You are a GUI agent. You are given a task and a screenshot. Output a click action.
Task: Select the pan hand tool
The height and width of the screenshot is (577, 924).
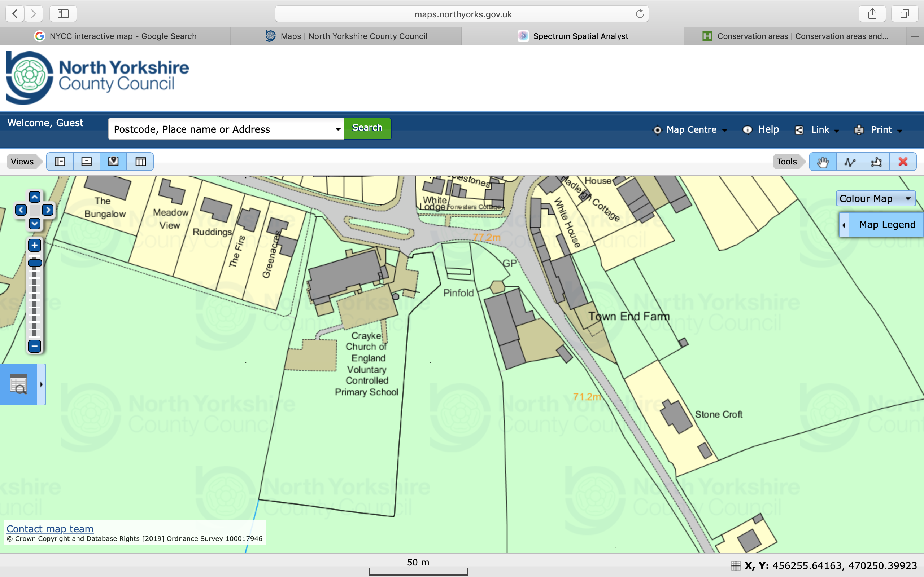823,162
